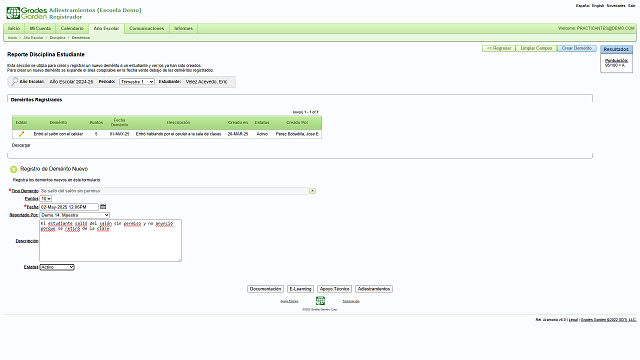Viewport: 640px width, 360px height.
Task: Click the Fecha Demérito column header
Action: click(x=119, y=122)
